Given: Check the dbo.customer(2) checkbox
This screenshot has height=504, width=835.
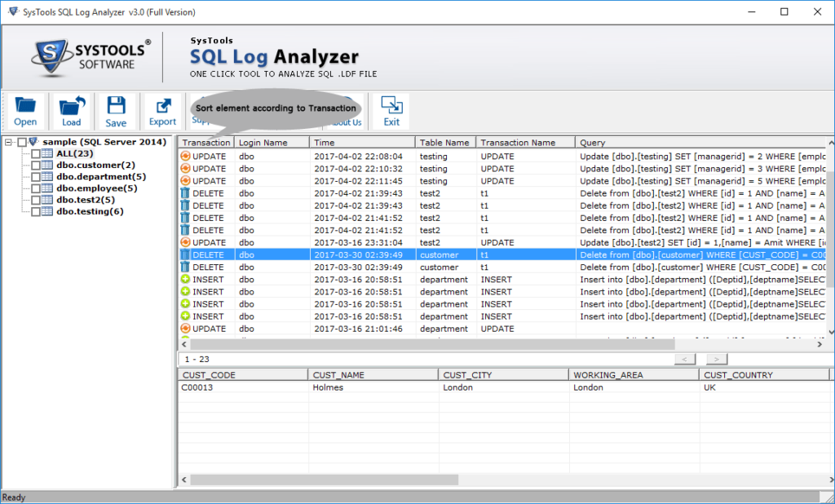Looking at the screenshot, I should (35, 166).
